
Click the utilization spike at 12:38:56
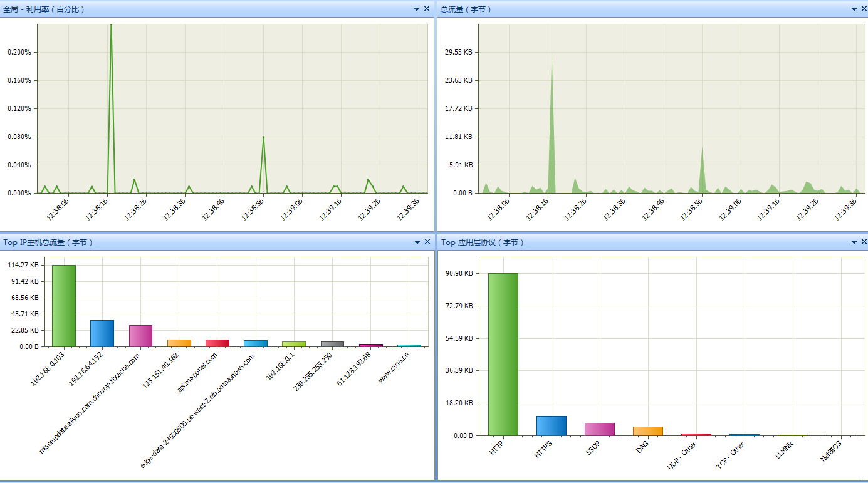[263, 139]
